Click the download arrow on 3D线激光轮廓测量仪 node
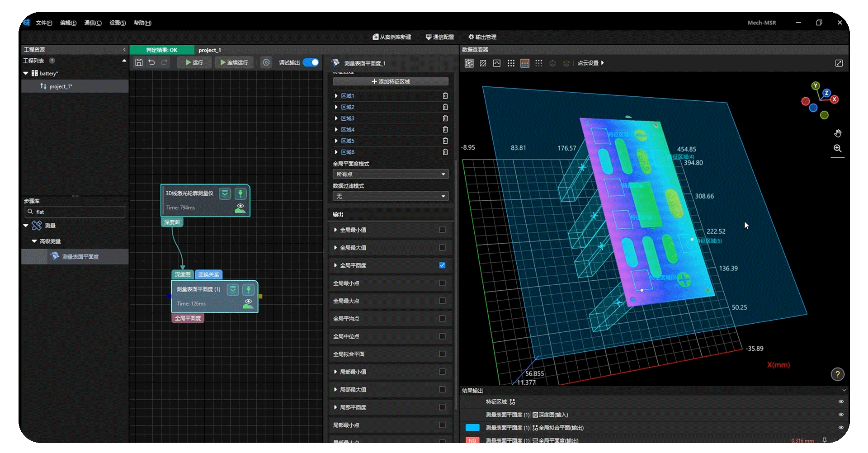 pos(241,194)
